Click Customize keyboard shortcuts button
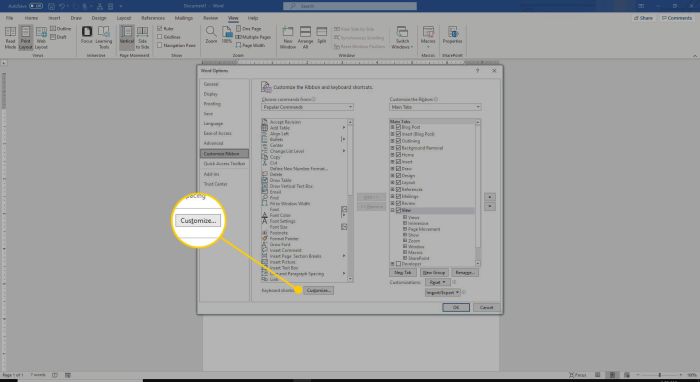700x382 pixels. [x=319, y=291]
